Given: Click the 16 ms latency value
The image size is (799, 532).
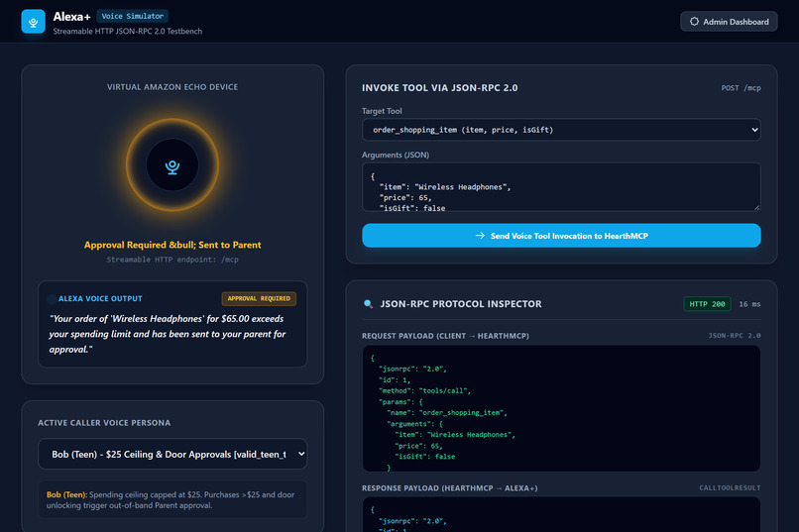Looking at the screenshot, I should [749, 304].
